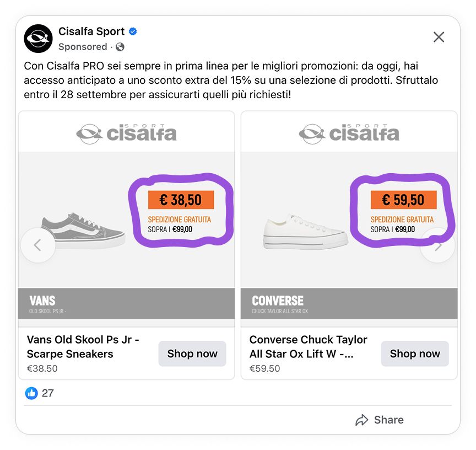
Task: Expand the carousel with the right arrow
Action: point(437,245)
